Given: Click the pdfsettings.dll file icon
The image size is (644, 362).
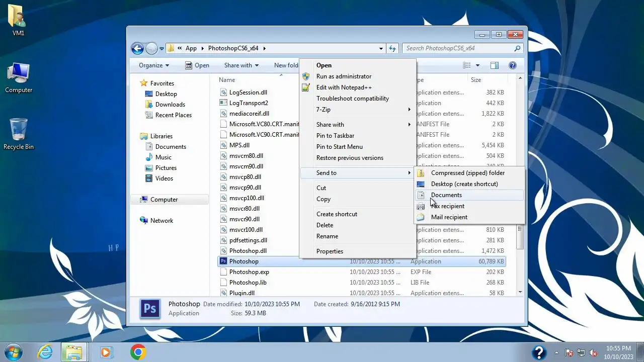Looking at the screenshot, I should (224, 240).
